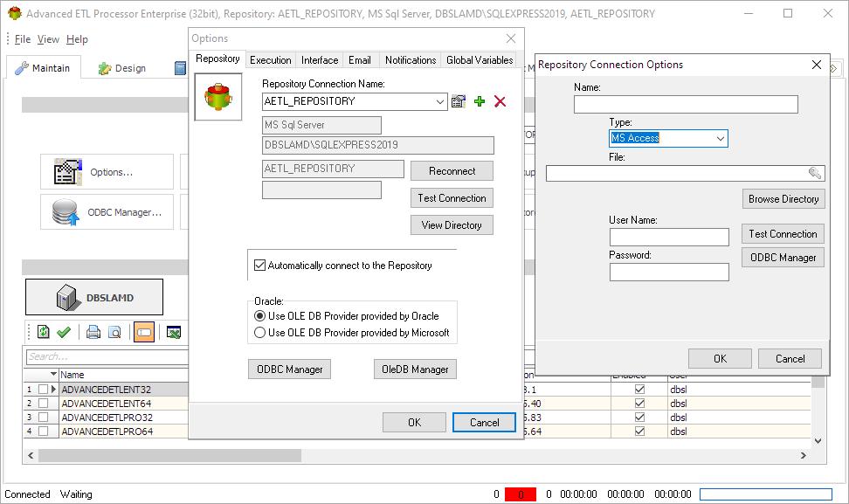
Task: Check the box for row ADVANCEDETLPRO32
Action: pyautogui.click(x=44, y=417)
